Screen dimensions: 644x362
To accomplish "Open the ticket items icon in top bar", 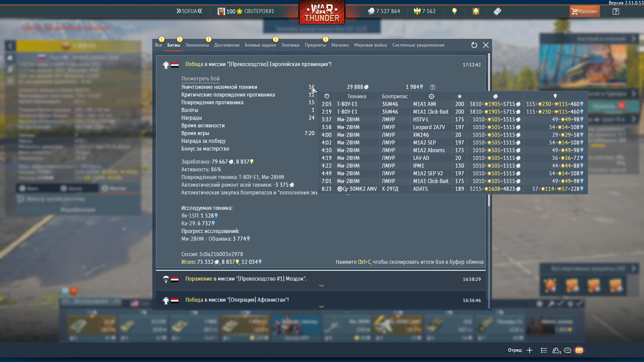I will tap(497, 11).
